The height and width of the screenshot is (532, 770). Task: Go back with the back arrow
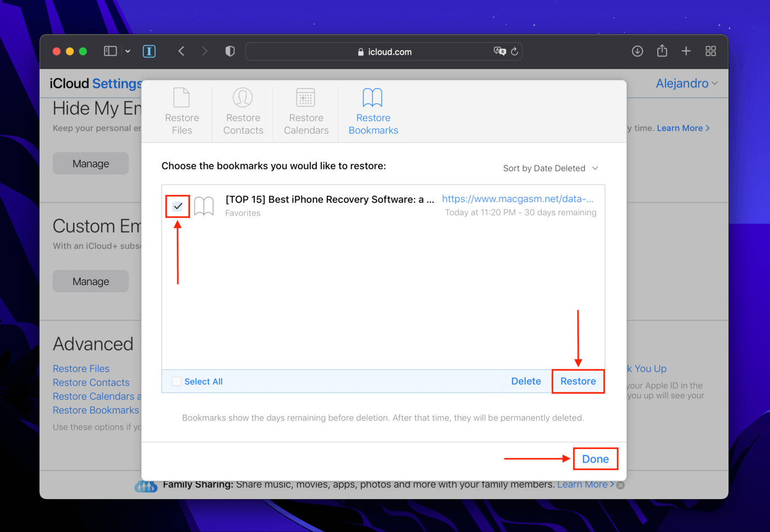click(x=181, y=51)
